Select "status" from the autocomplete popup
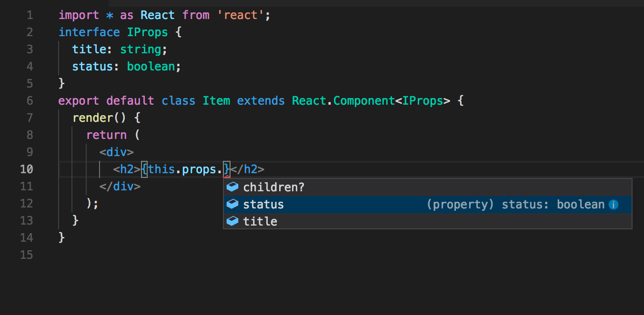Screen dimensions: 644x315 coord(263,204)
